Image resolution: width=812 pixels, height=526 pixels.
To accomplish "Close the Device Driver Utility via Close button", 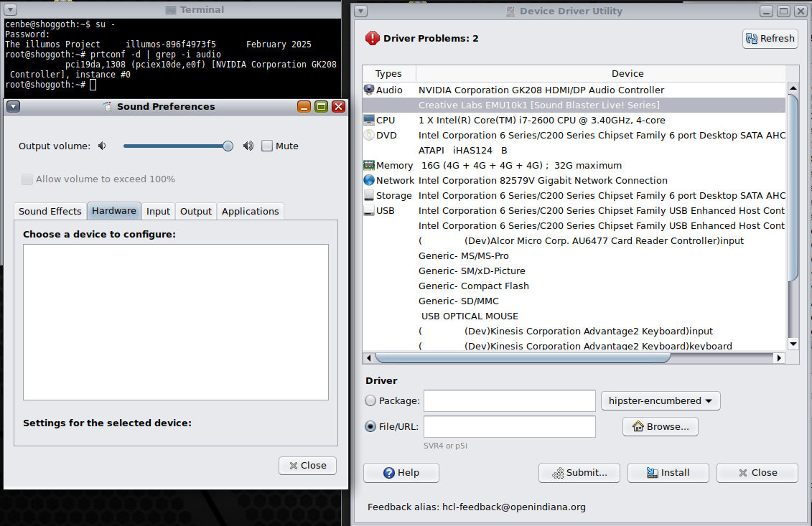I will coord(757,473).
